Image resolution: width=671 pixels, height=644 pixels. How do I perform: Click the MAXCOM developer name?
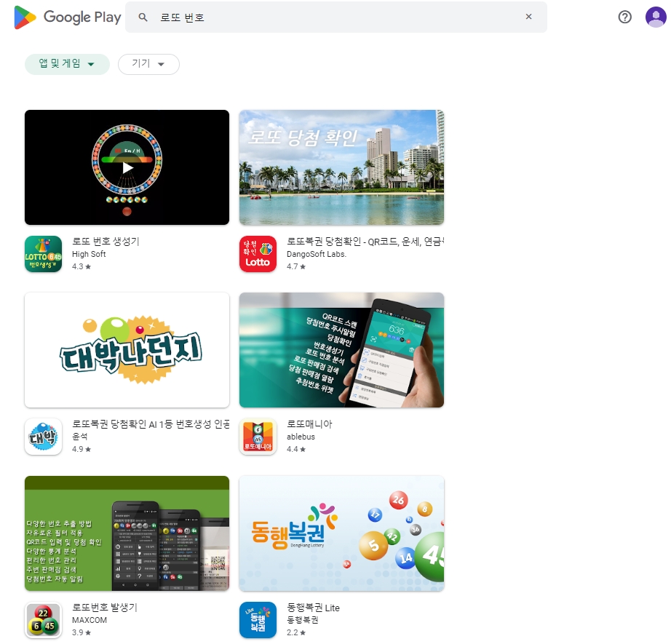pyautogui.click(x=90, y=620)
